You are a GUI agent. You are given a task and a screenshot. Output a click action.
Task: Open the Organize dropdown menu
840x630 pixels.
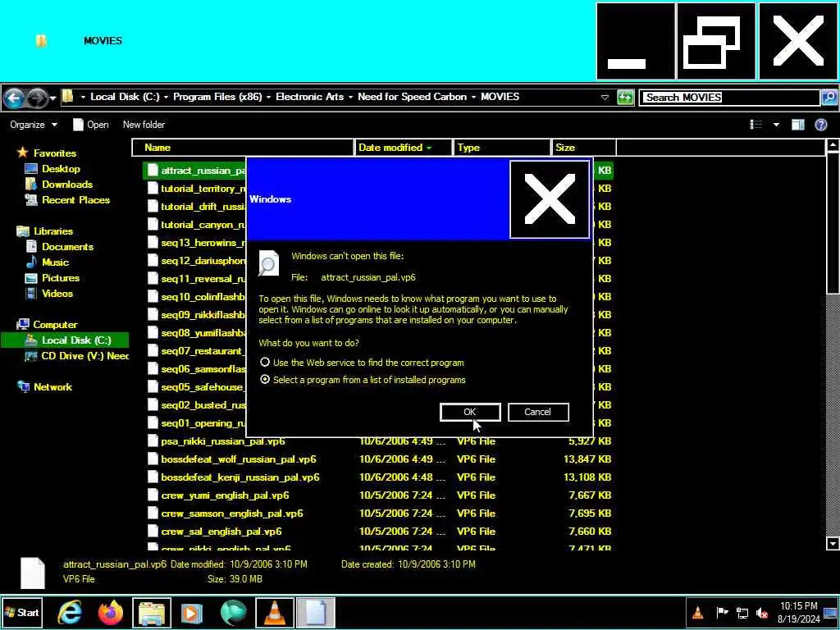34,125
